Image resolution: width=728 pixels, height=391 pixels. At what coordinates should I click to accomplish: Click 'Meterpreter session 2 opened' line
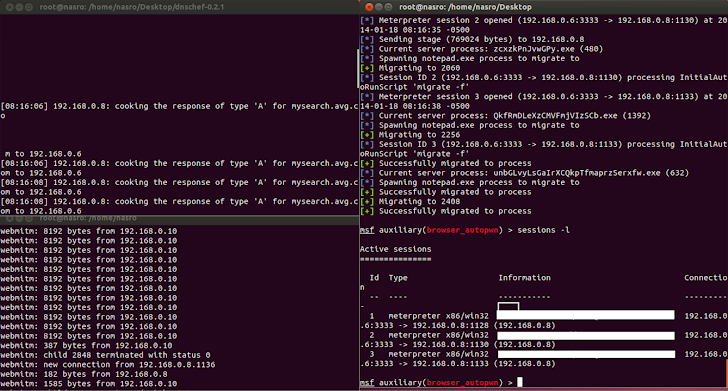click(x=544, y=20)
